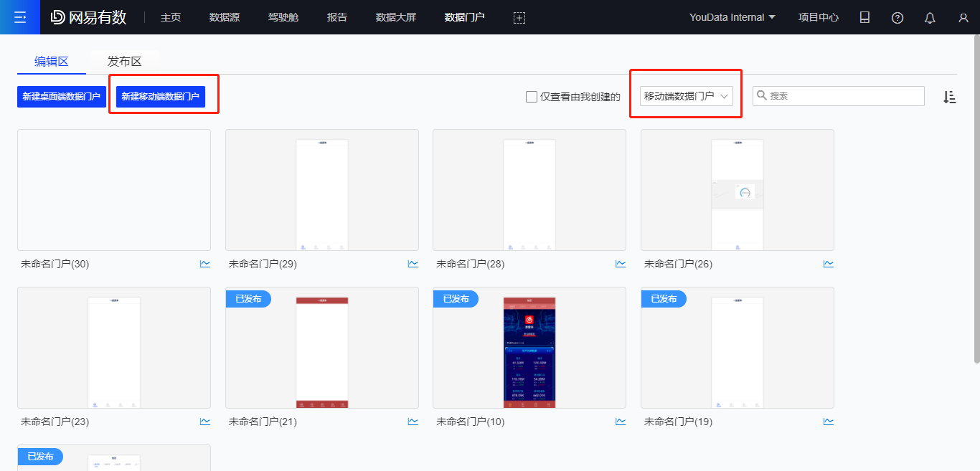Switch to the 发布区 tab
The width and height of the screenshot is (980, 471).
pos(125,62)
